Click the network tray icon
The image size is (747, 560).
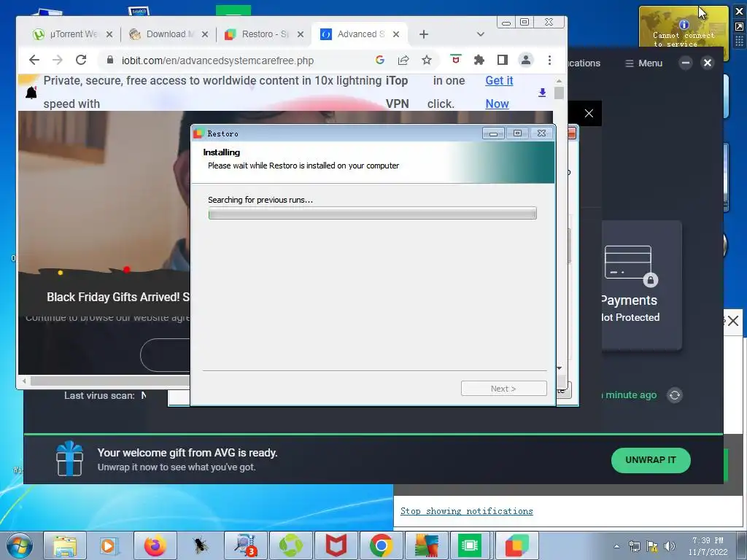(634, 546)
